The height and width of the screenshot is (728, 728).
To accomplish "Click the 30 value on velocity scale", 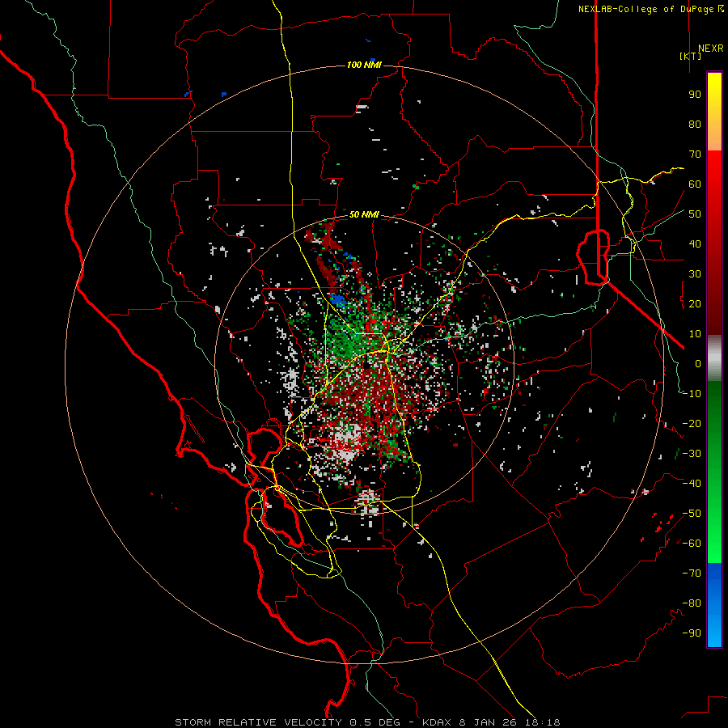I will click(x=695, y=274).
